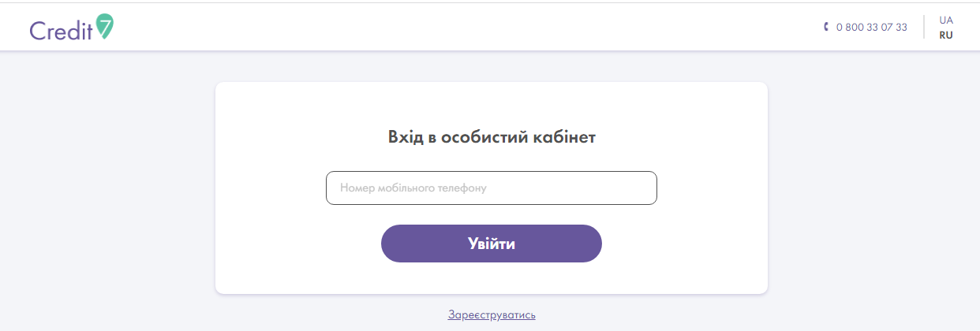Tap the teal location-pin 7 emblem

tap(105, 26)
